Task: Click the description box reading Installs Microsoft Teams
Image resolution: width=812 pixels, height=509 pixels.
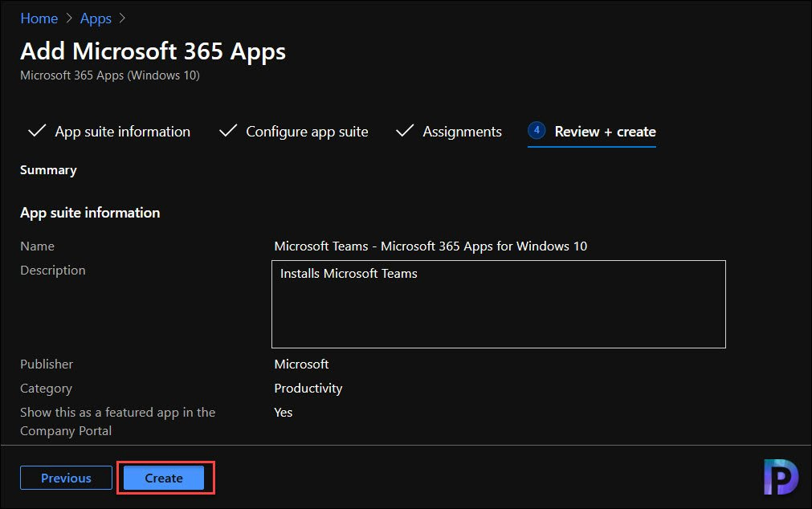Action: [x=499, y=304]
